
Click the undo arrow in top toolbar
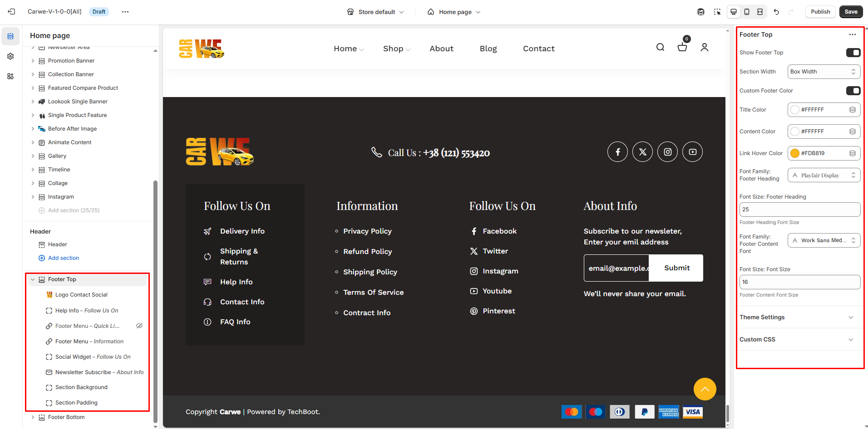(x=776, y=12)
